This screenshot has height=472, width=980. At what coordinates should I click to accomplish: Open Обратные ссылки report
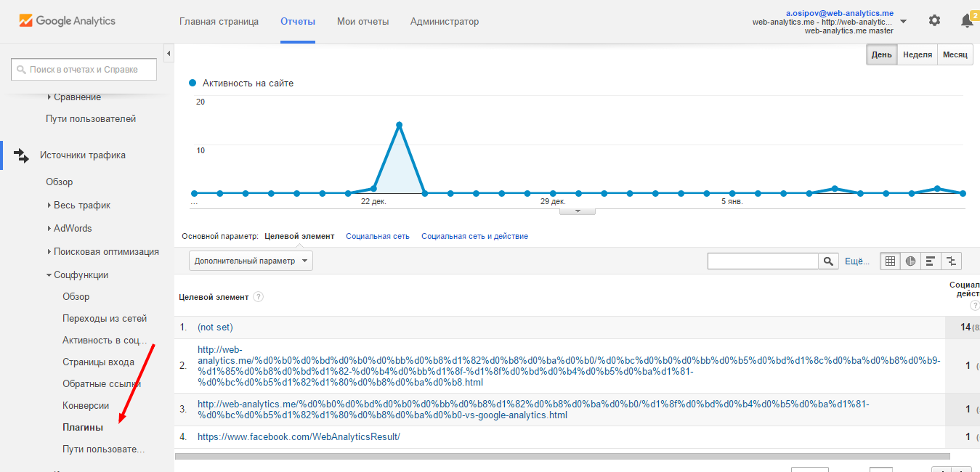102,384
